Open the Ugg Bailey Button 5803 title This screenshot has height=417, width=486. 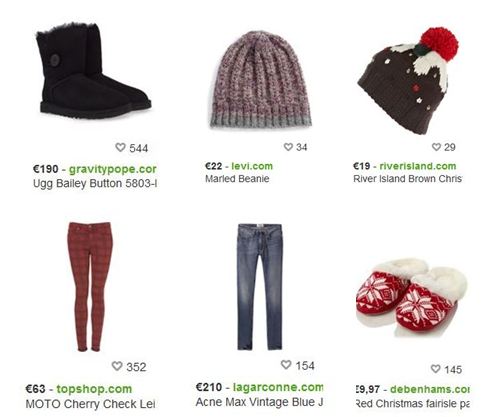[x=95, y=183]
